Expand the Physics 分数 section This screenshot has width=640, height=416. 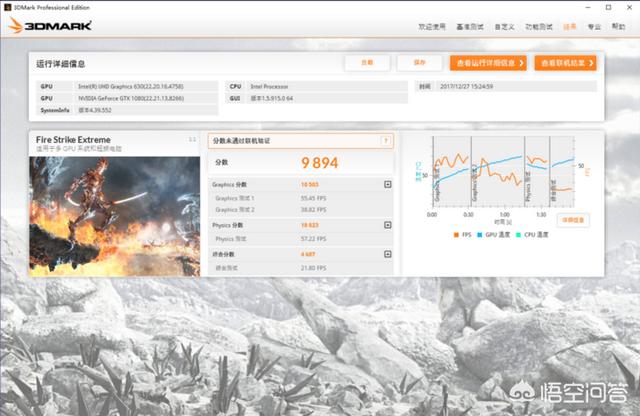[x=388, y=225]
